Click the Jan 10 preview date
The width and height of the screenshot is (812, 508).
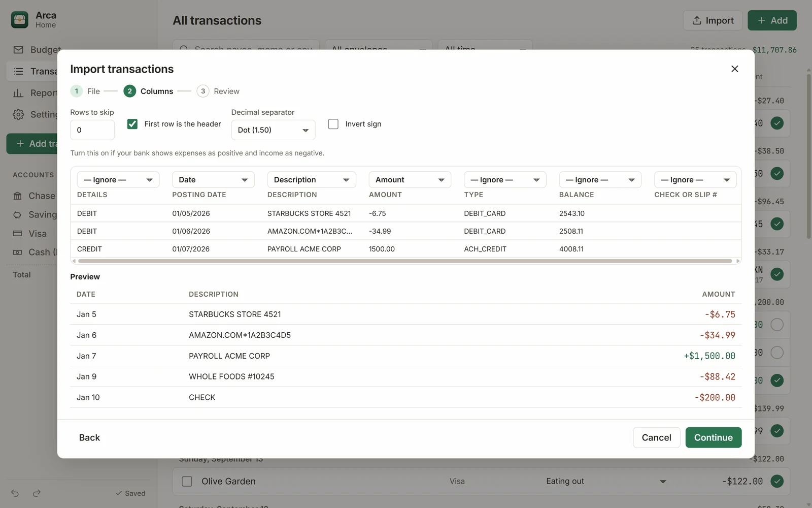coord(88,397)
